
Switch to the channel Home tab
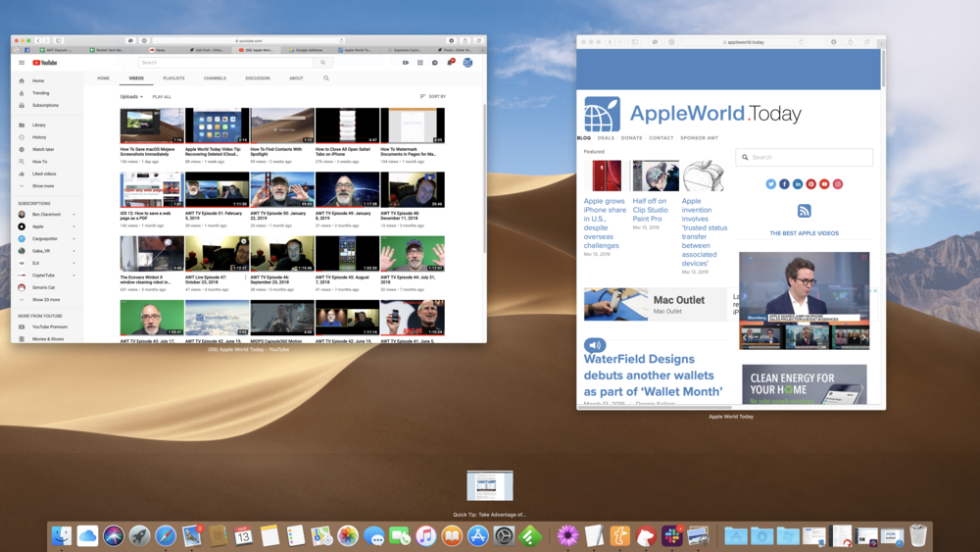coord(104,78)
